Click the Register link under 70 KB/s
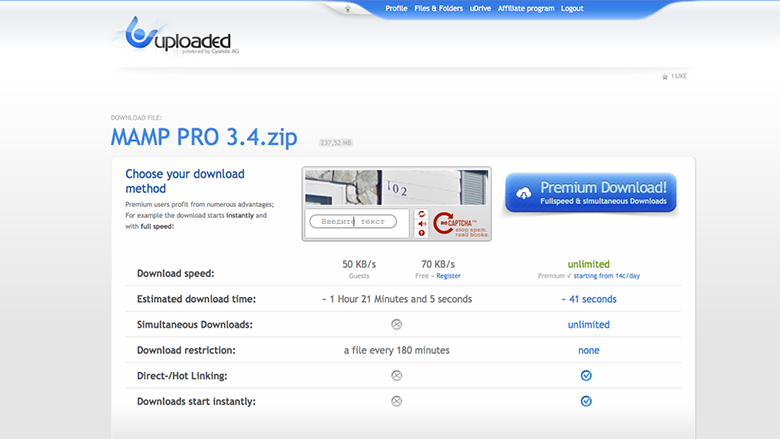The height and width of the screenshot is (439, 780). coord(448,275)
